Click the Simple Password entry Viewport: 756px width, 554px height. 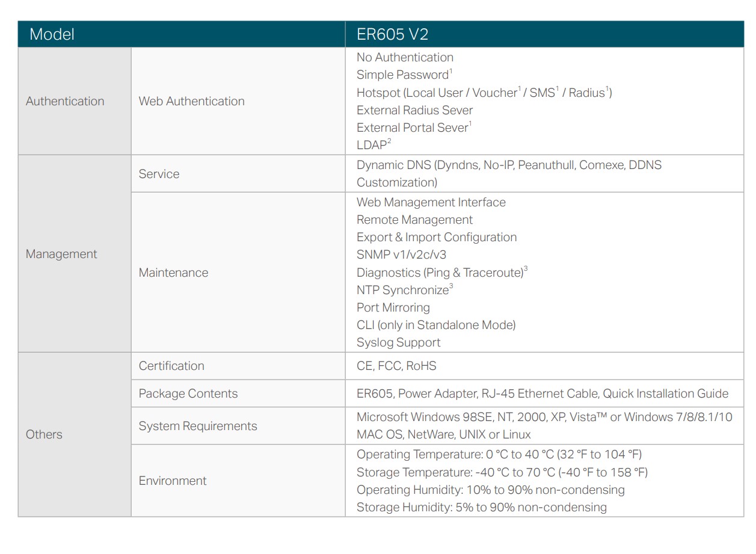point(403,75)
